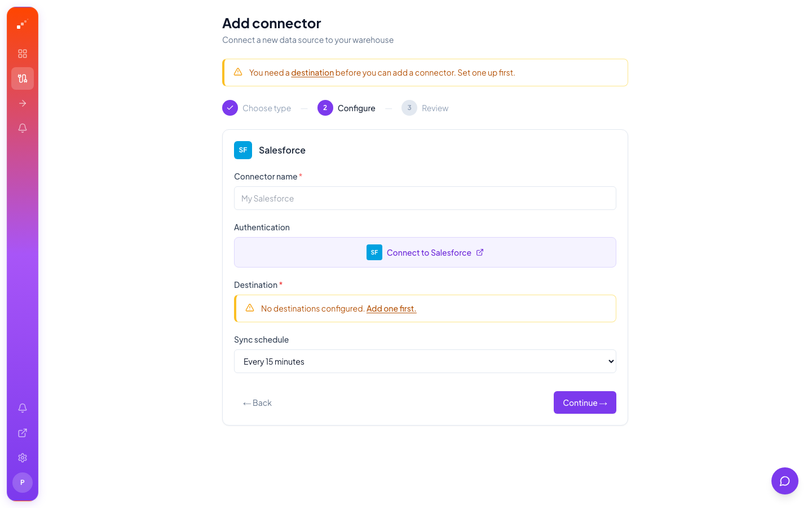
Task: Open notifications via the upper bell icon
Action: 23,128
